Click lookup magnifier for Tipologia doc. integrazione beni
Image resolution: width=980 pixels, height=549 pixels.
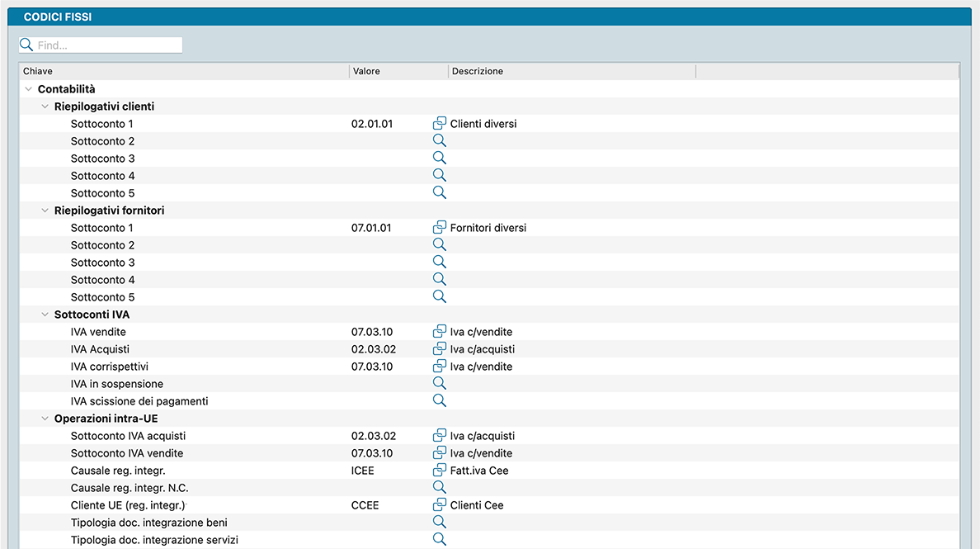pyautogui.click(x=440, y=523)
